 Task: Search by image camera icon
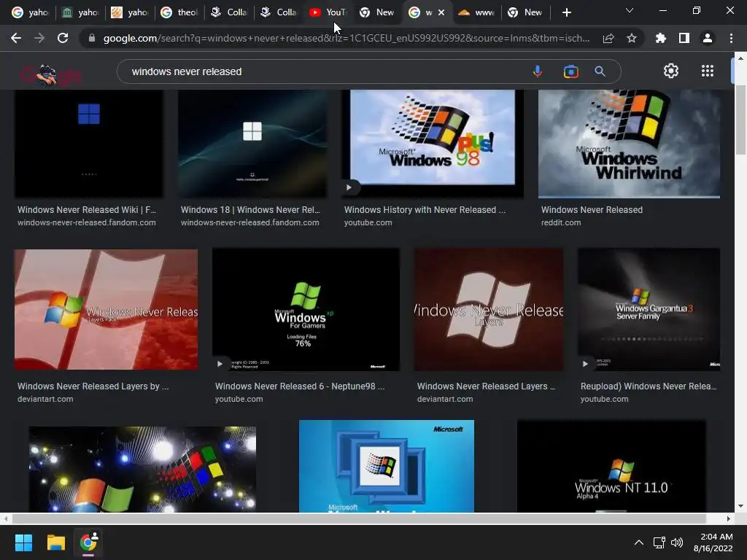570,71
